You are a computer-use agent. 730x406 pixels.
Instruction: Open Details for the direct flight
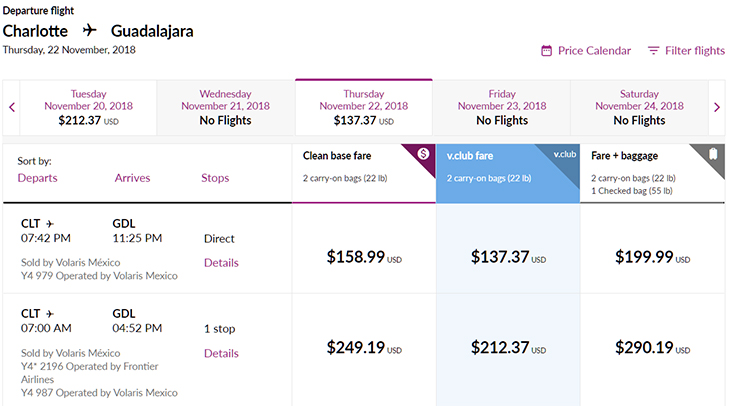(221, 263)
